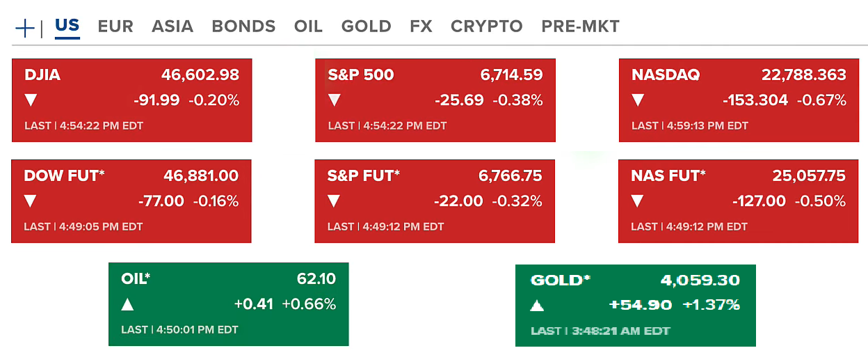Click the NASDAQ down triangle icon

click(x=638, y=100)
